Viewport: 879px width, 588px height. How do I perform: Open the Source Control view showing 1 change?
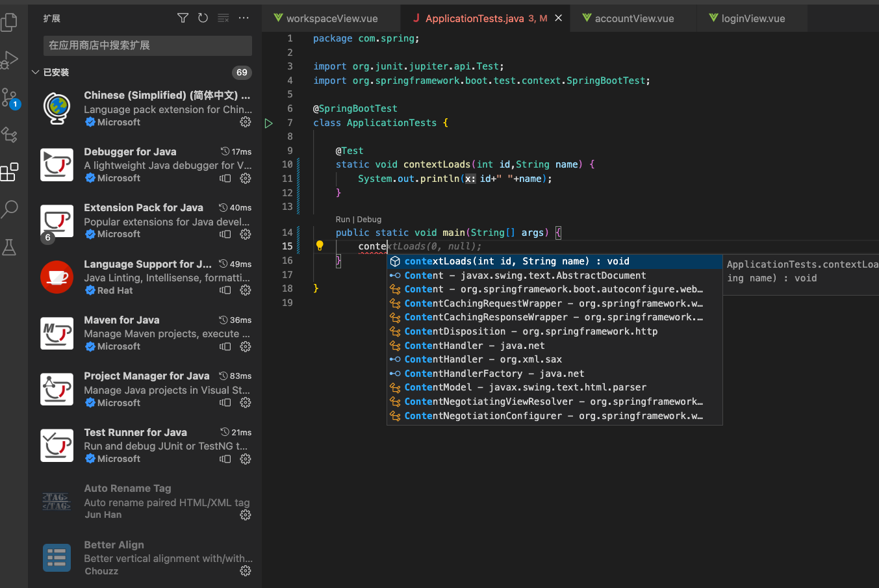tap(9, 97)
